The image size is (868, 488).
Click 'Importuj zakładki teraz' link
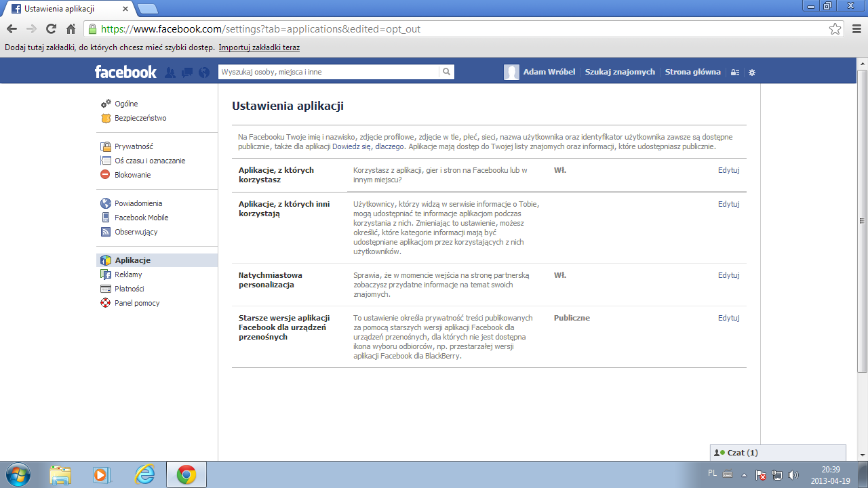click(259, 47)
